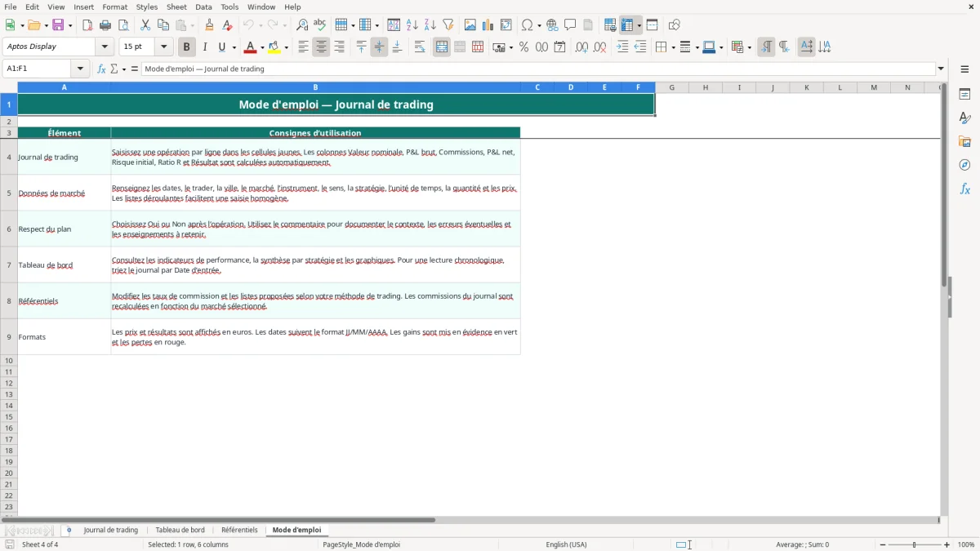
Task: Click the AutoFilter funnel icon
Action: [448, 25]
